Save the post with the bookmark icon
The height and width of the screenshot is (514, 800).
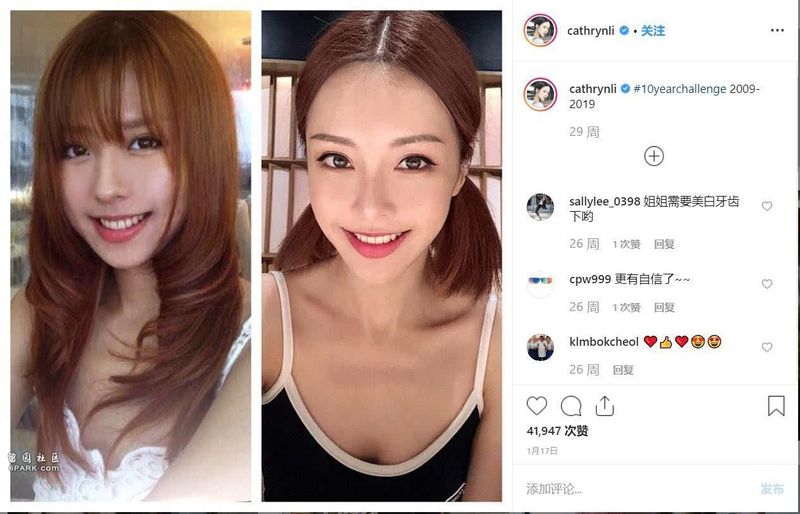[776, 406]
